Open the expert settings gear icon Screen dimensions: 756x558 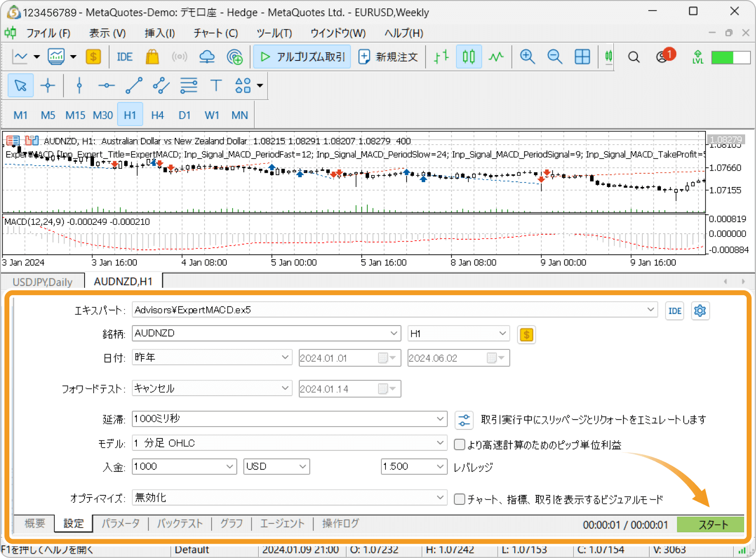(x=700, y=310)
